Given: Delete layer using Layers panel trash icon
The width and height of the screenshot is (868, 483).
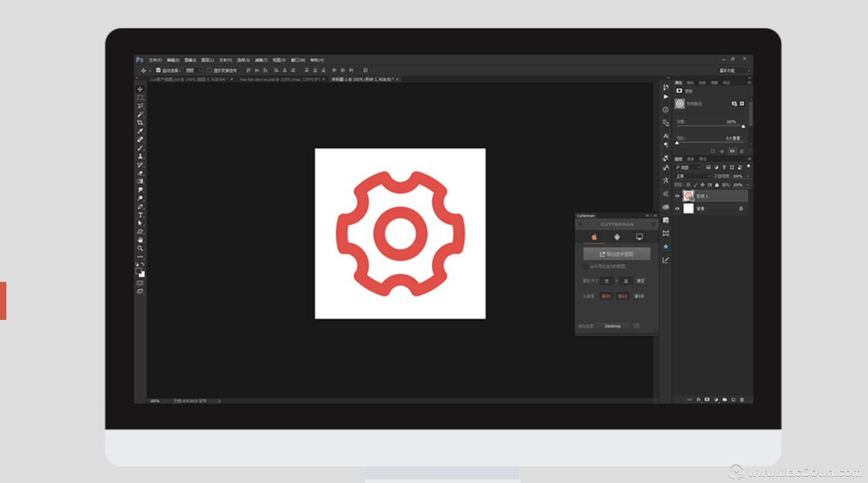Looking at the screenshot, I should [x=742, y=400].
